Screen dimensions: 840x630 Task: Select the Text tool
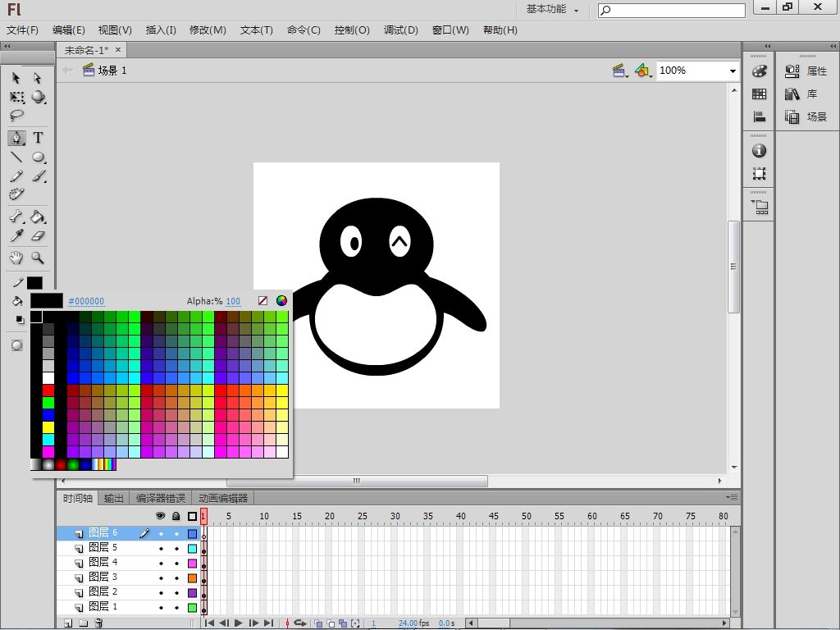(x=38, y=138)
